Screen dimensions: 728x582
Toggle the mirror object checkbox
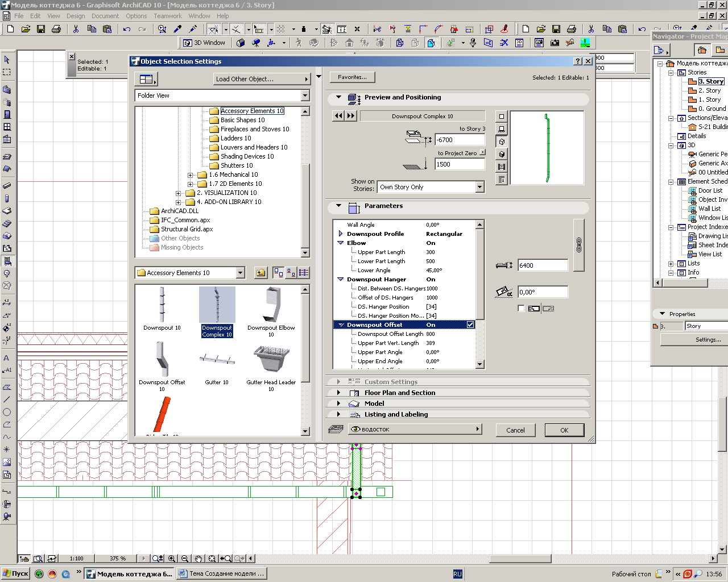pyautogui.click(x=521, y=308)
